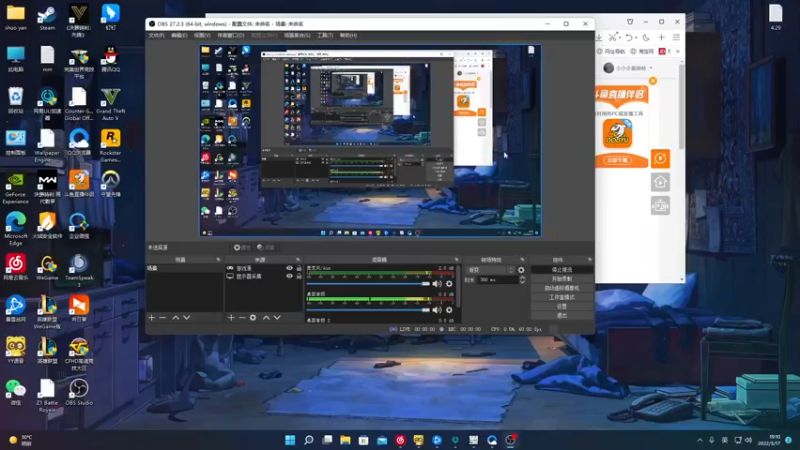Screen dimensions: 800x450
Task: Open browser username dropdown arrow
Action: (651, 68)
